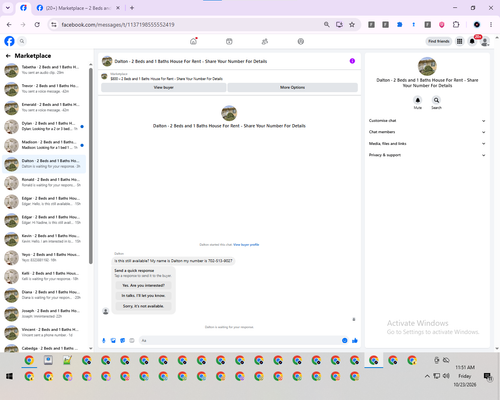Open Tabetha conversation in list
The width and height of the screenshot is (500, 400).
(44, 70)
